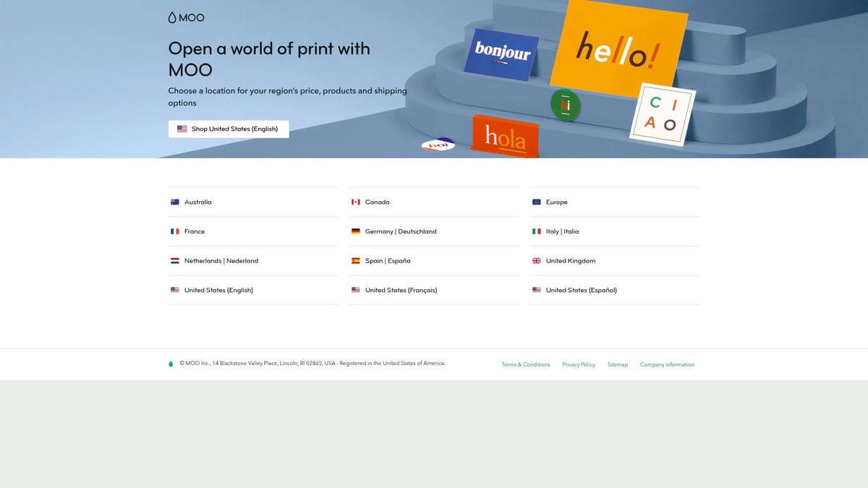Image resolution: width=868 pixels, height=488 pixels.
Task: Click the Canadian flag icon
Action: 355,202
